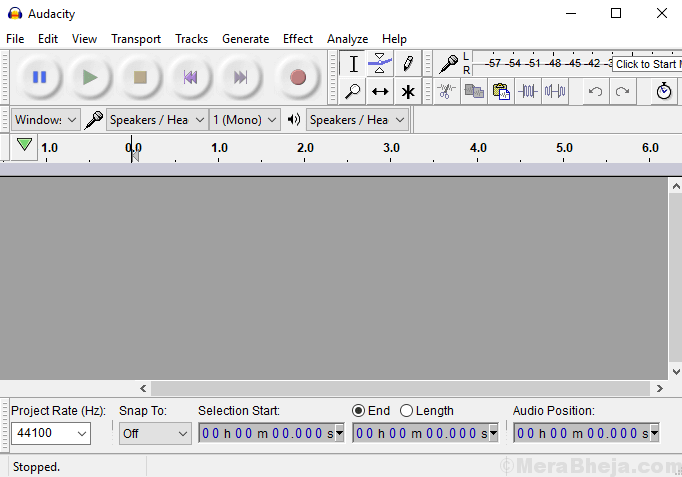Viewport: 682px width, 477px height.
Task: Click the horizontal scrollbar left arrow
Action: (143, 388)
